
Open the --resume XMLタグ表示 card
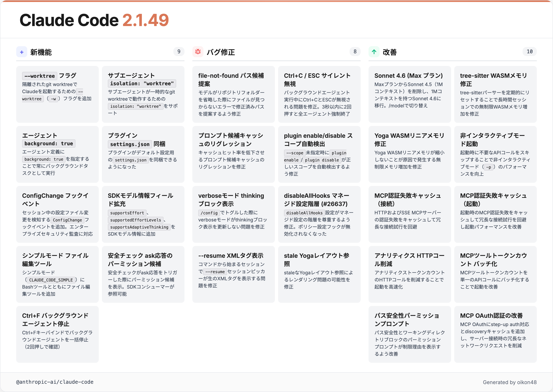(233, 274)
